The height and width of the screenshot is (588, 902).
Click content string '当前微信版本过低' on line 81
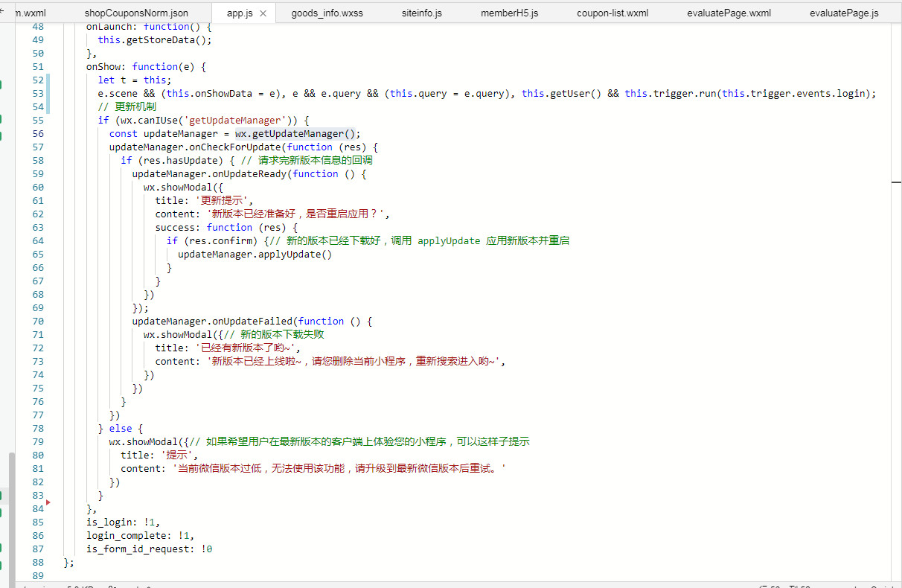click(x=339, y=468)
